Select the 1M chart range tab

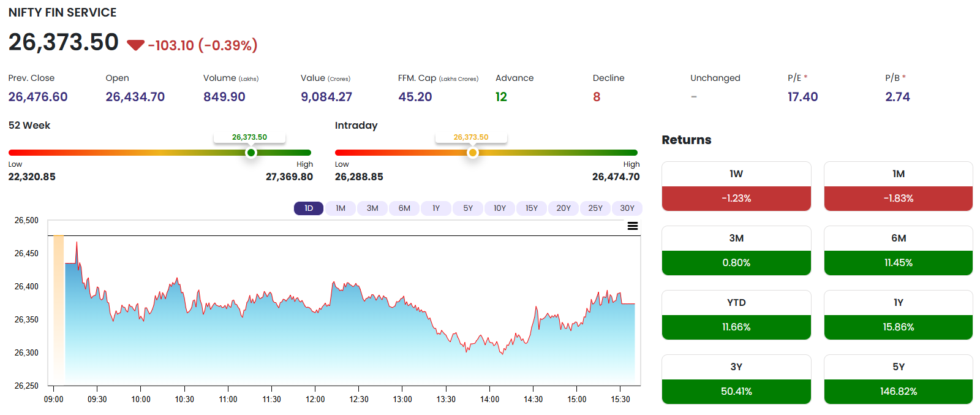coord(341,208)
